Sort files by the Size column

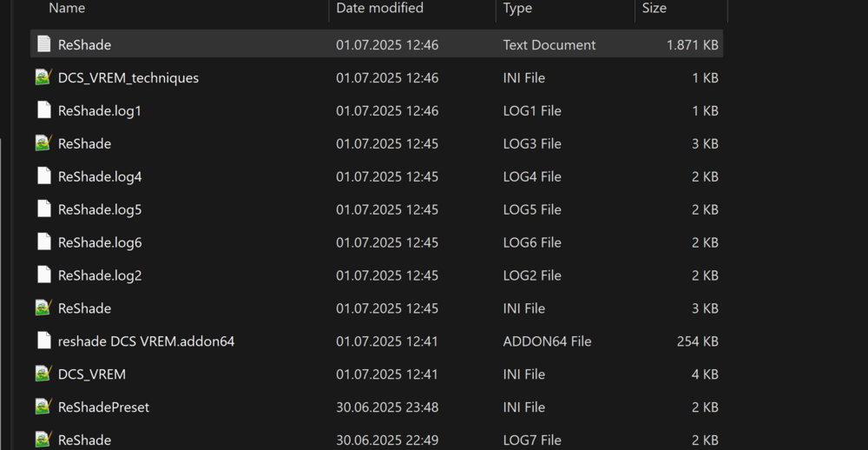coord(654,8)
